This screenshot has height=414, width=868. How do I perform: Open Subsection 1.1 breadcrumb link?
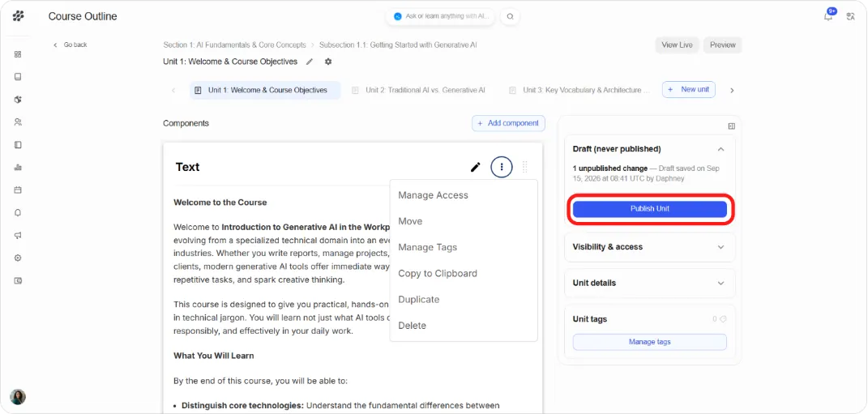click(398, 45)
